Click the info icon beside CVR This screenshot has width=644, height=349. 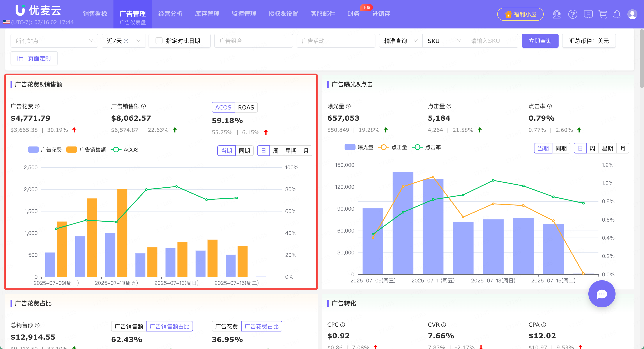[444, 324]
